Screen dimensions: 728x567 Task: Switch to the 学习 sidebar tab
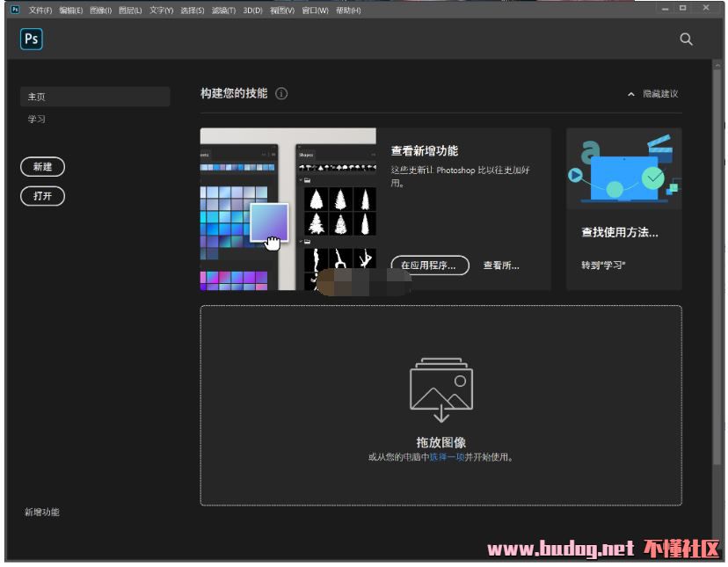[x=37, y=119]
